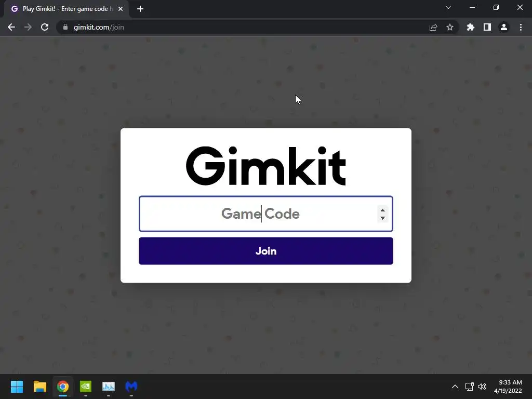Open File Explorer from taskbar

(39, 387)
